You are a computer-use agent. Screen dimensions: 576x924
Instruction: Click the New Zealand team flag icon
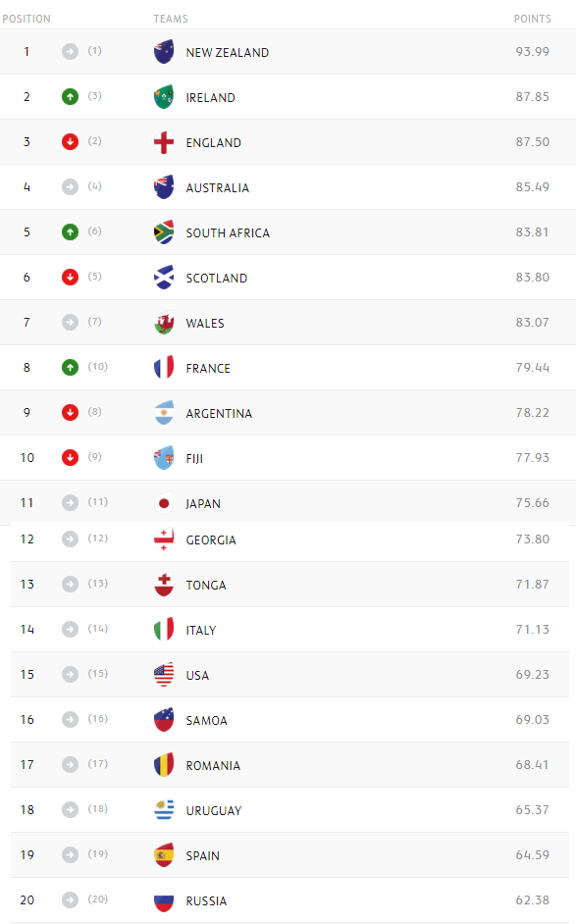(164, 52)
